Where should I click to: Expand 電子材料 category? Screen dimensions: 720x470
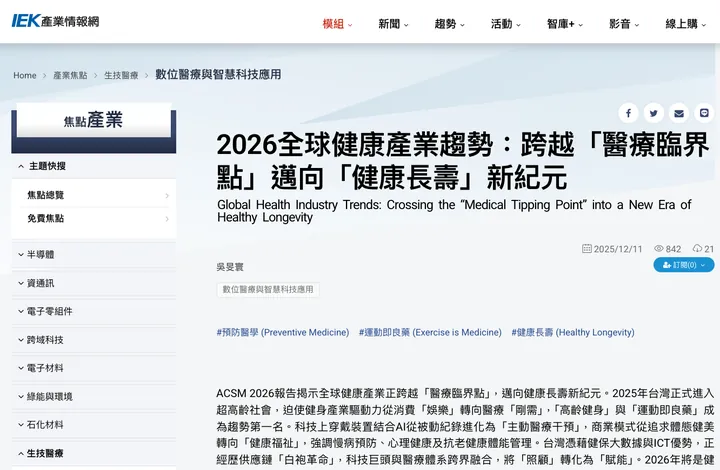click(x=94, y=368)
